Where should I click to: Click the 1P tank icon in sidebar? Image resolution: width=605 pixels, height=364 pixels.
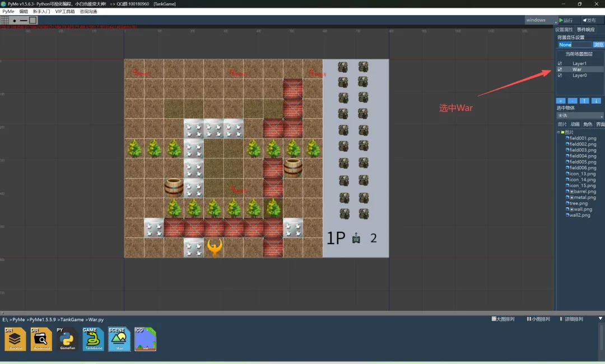click(x=356, y=239)
